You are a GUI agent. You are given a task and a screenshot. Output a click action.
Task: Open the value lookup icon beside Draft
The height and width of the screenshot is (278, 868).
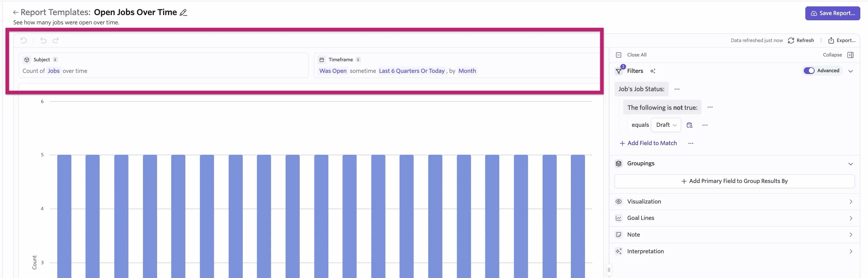tap(689, 125)
